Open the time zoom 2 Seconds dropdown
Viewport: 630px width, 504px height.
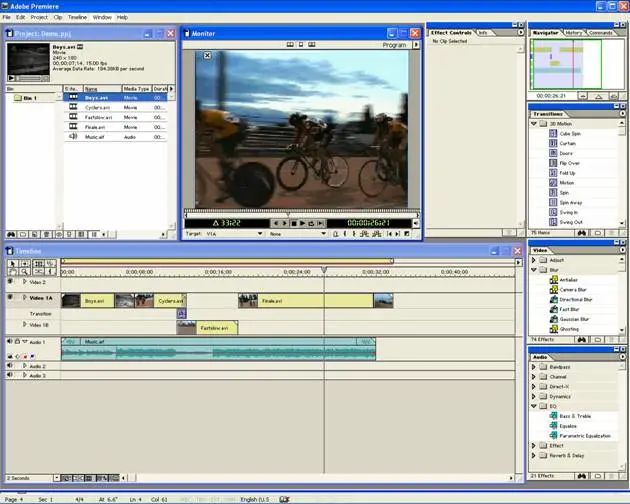[x=57, y=478]
